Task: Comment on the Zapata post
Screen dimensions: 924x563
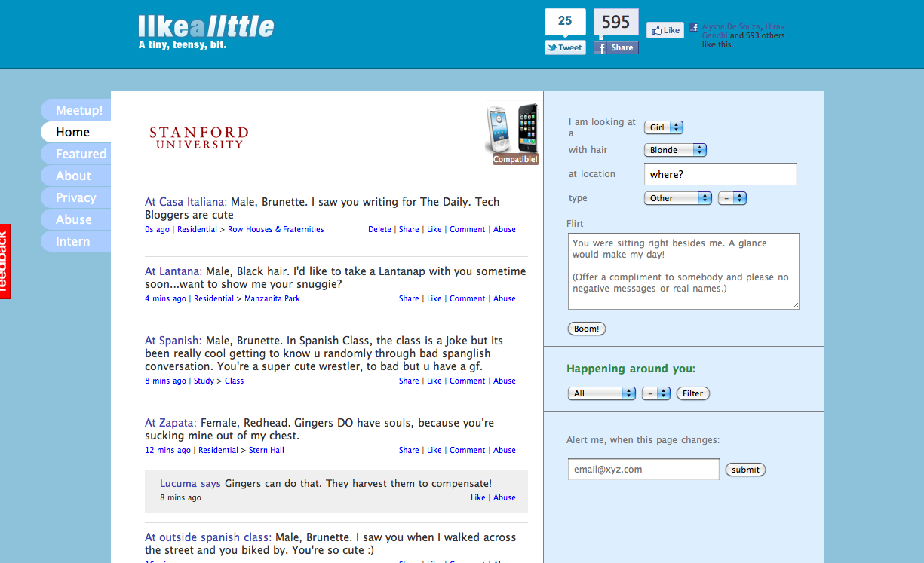Action: pyautogui.click(x=468, y=450)
